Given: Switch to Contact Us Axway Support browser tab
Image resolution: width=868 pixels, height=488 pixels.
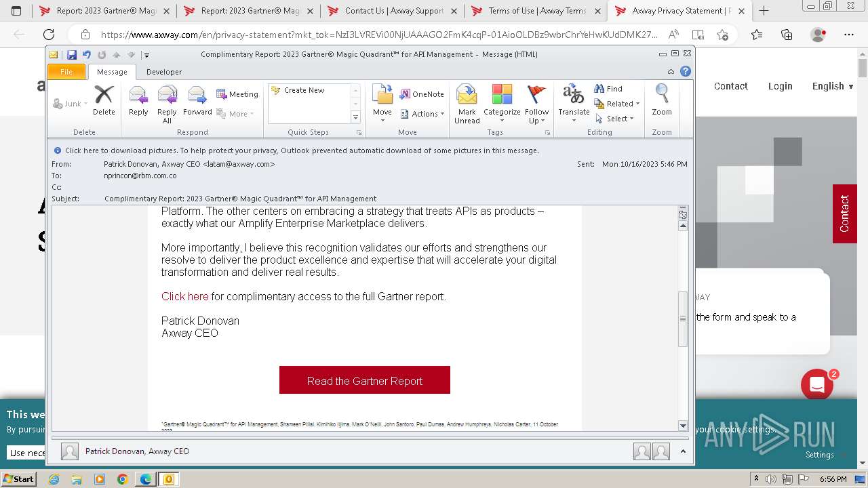Looking at the screenshot, I should point(393,11).
